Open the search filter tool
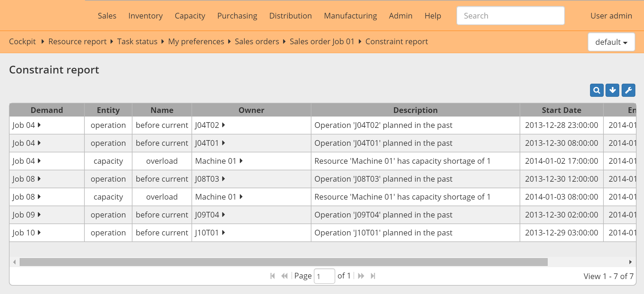 tap(597, 90)
